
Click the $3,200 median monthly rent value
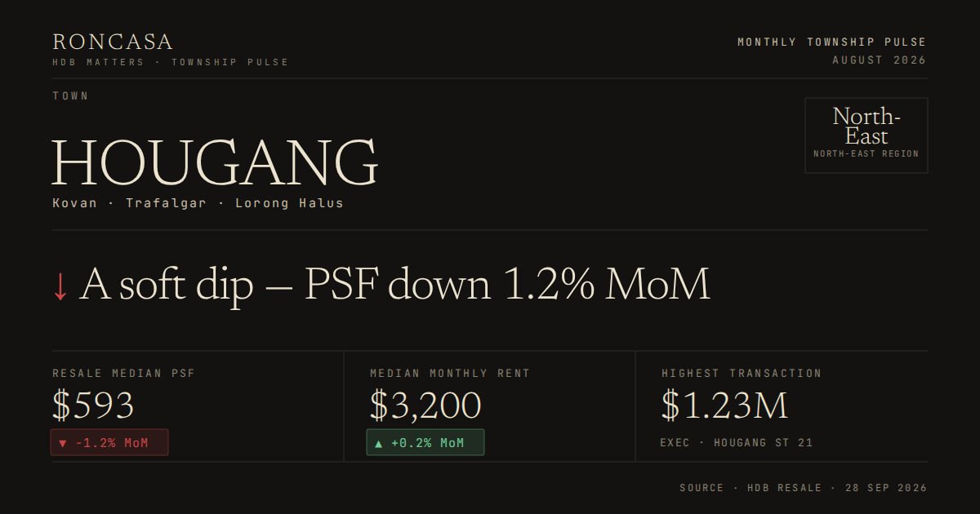(425, 405)
